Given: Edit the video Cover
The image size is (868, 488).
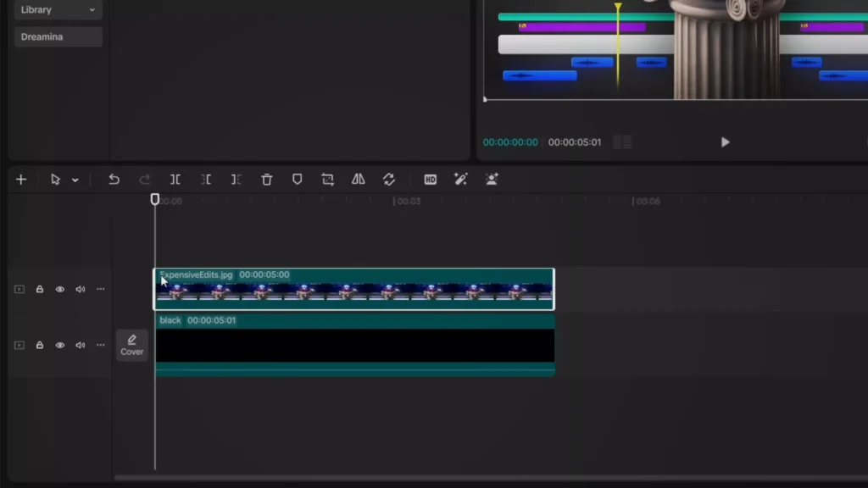Looking at the screenshot, I should pyautogui.click(x=131, y=345).
